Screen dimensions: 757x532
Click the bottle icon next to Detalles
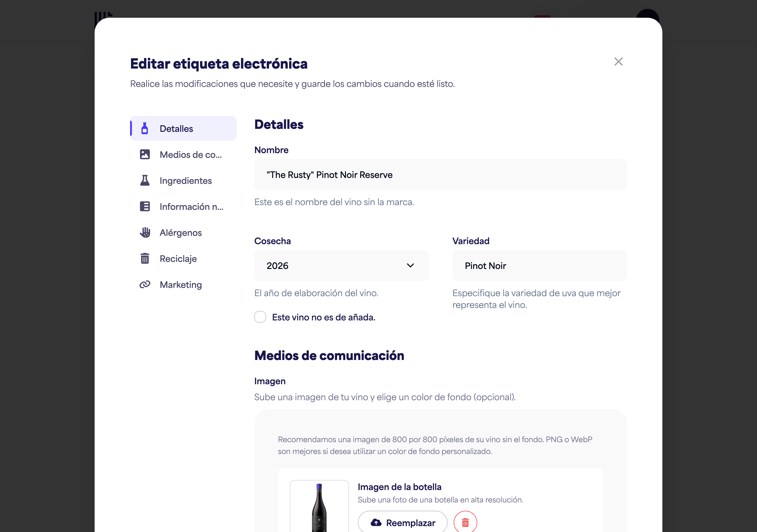pos(144,128)
